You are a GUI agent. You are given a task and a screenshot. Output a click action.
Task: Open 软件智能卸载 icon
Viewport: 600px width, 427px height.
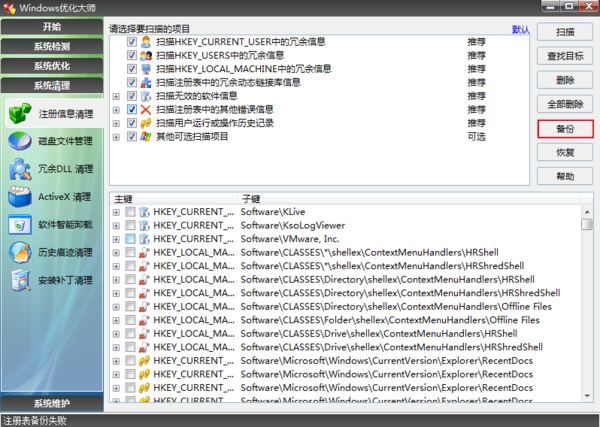tap(20, 225)
